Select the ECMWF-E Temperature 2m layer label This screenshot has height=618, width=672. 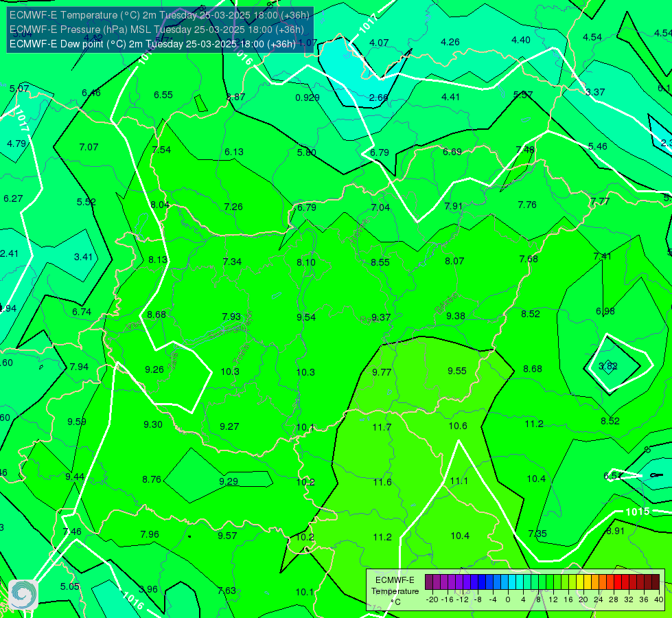(159, 15)
